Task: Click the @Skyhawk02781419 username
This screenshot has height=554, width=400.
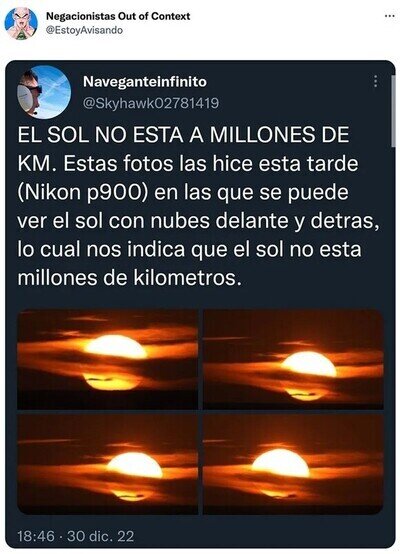Action: (151, 103)
